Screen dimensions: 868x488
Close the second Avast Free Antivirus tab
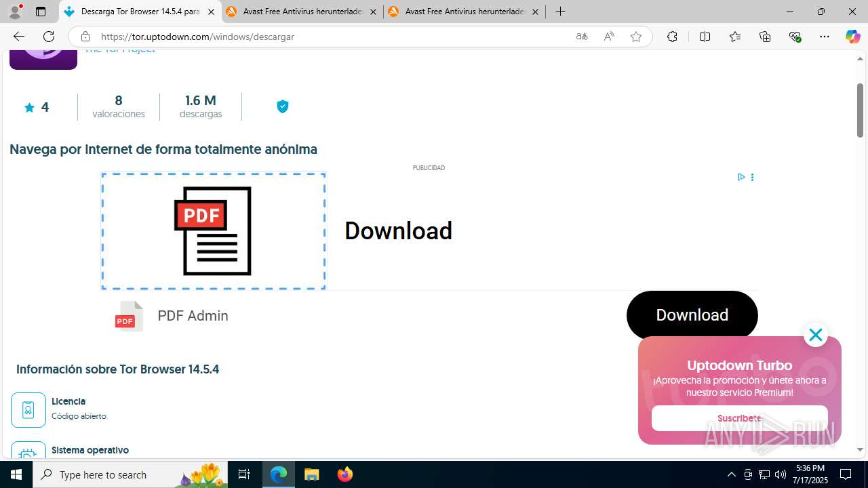pyautogui.click(x=535, y=12)
